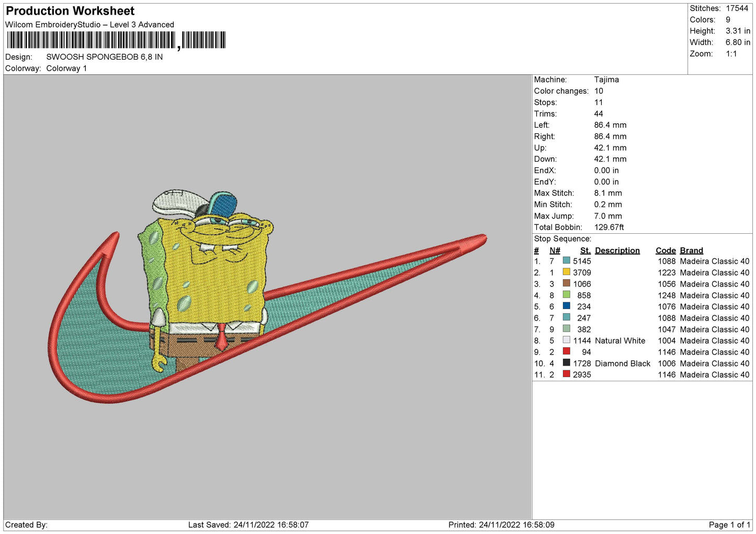Click the Trims value '44'
This screenshot has width=756, height=534.
pyautogui.click(x=599, y=113)
